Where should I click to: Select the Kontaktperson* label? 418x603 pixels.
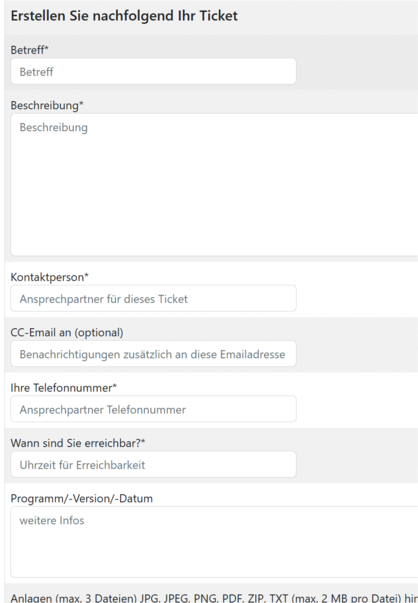point(50,277)
